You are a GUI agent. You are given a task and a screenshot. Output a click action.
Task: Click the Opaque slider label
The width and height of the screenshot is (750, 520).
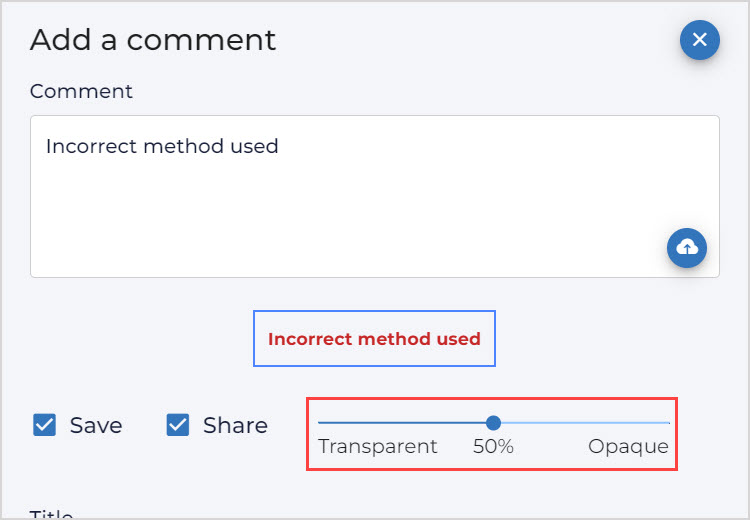pyautogui.click(x=628, y=447)
